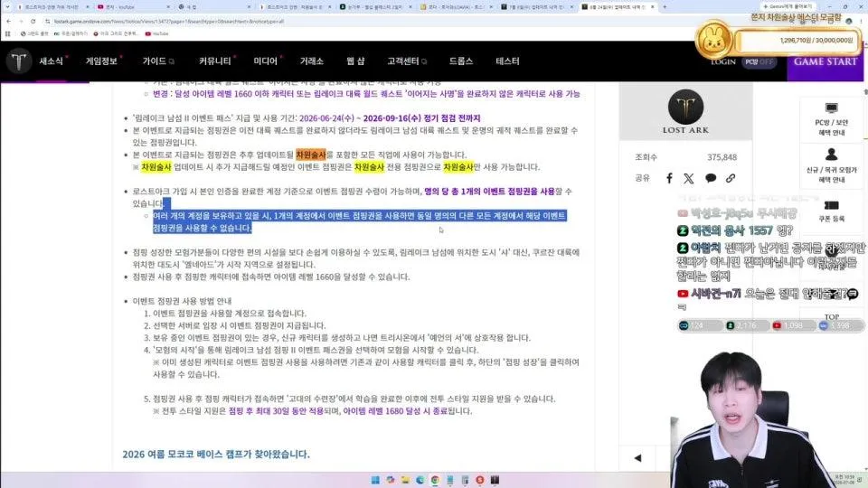868x488 pixels.
Task: Open 신규 / 복귀 모험가 혜택 안내
Action: coord(832,166)
